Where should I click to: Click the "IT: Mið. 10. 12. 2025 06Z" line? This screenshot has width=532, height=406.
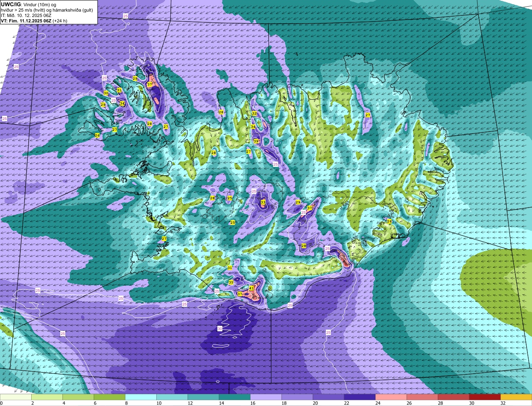pos(26,15)
